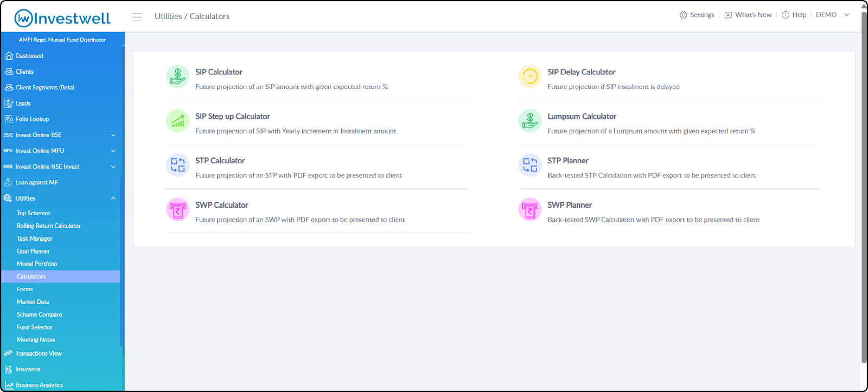The width and height of the screenshot is (868, 392).
Task: Click the page vertical scrollbar
Action: [x=864, y=187]
